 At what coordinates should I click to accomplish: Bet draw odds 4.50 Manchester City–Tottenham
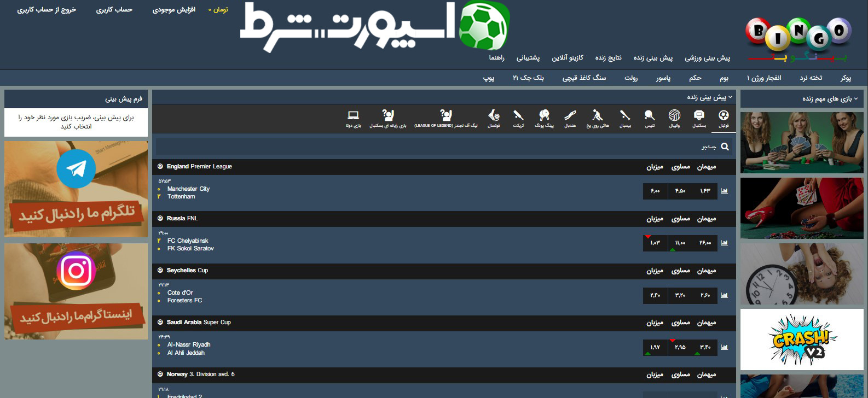pos(680,191)
